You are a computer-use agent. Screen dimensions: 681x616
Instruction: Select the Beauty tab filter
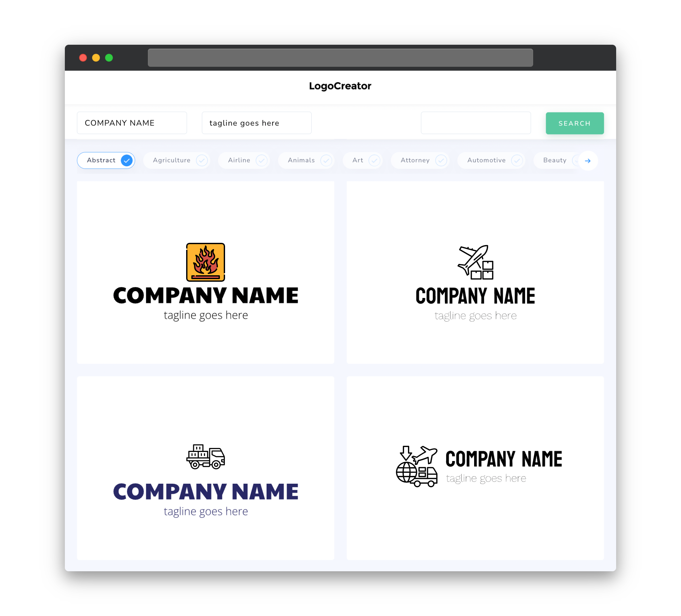tap(555, 160)
